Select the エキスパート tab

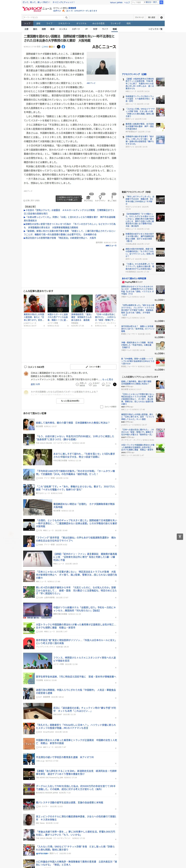click(x=64, y=24)
